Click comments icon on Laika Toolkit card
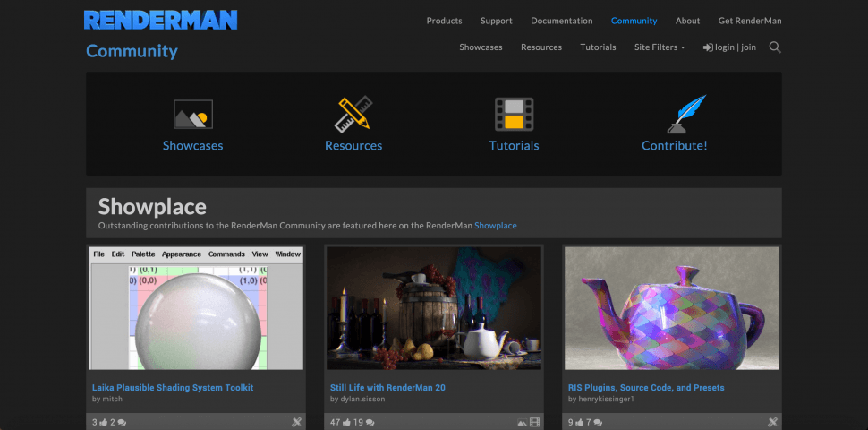The width and height of the screenshot is (868, 430). (122, 422)
